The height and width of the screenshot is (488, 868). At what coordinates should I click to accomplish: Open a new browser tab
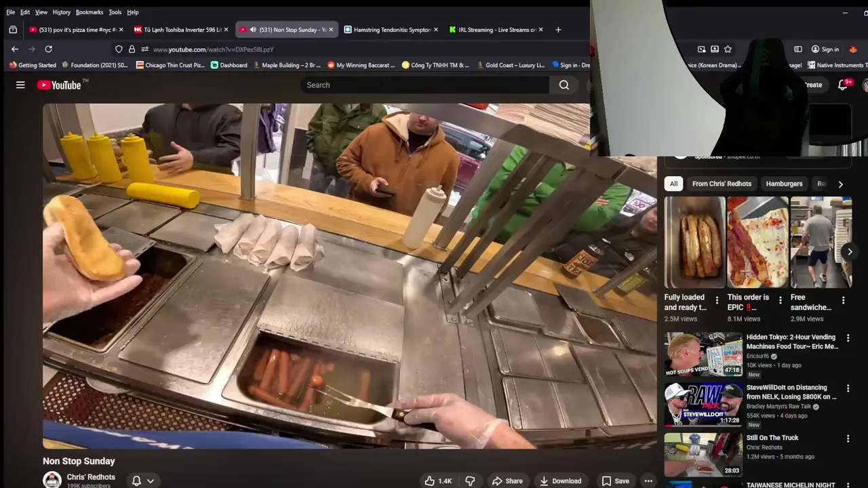click(x=558, y=30)
